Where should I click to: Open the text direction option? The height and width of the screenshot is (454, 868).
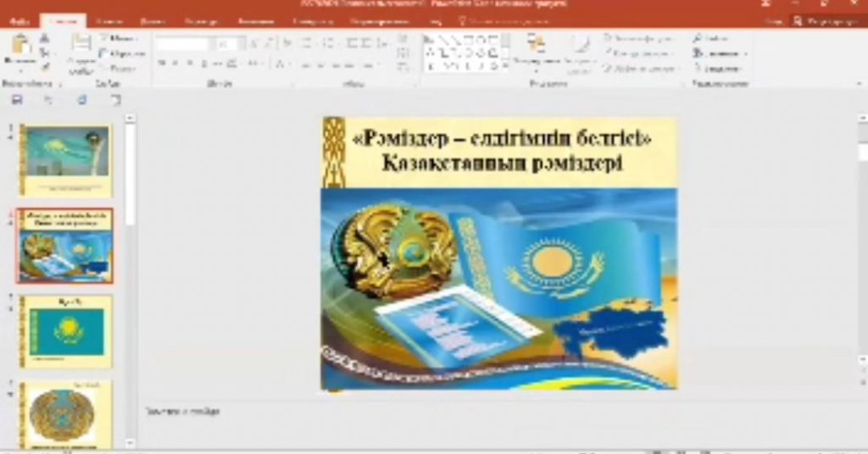pos(403,39)
